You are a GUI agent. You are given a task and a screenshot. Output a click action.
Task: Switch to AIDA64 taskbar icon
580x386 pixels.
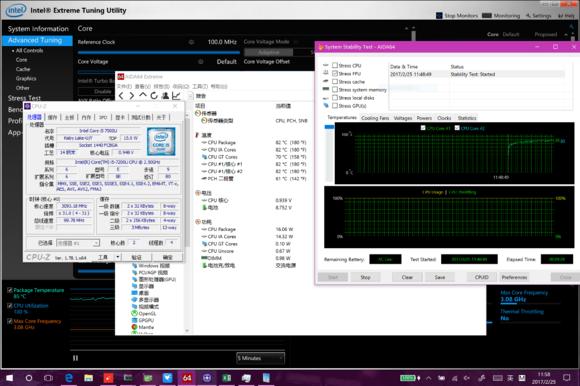coord(187,378)
